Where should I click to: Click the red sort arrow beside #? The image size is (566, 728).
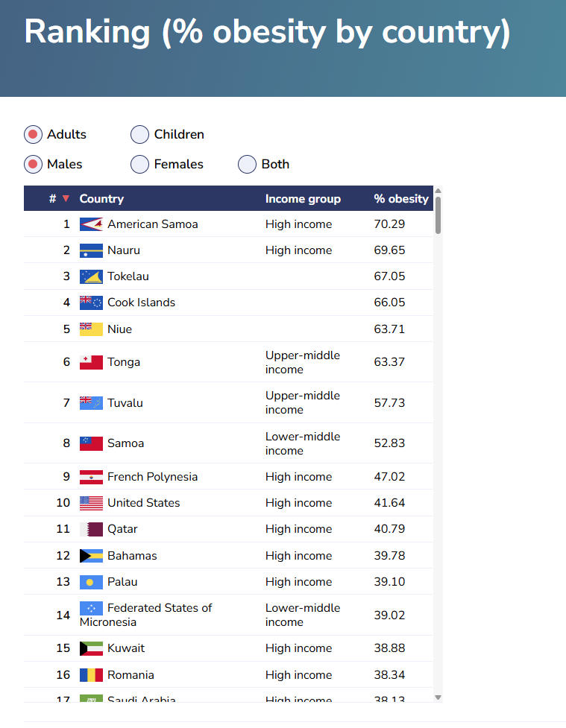[66, 199]
